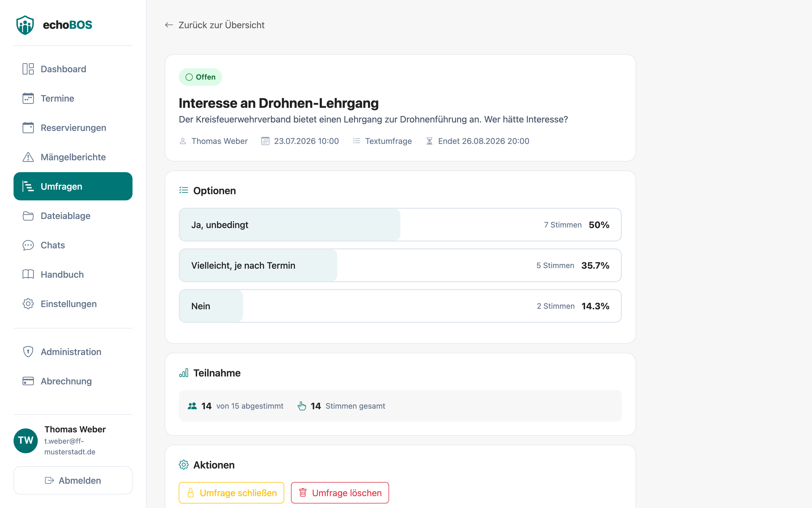
Task: Click the echoBOS shield logo
Action: coord(25,25)
